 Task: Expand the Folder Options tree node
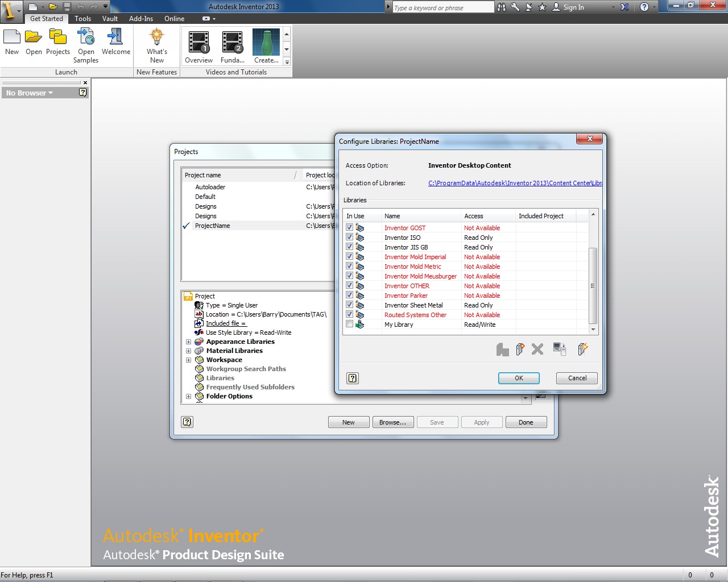(188, 397)
